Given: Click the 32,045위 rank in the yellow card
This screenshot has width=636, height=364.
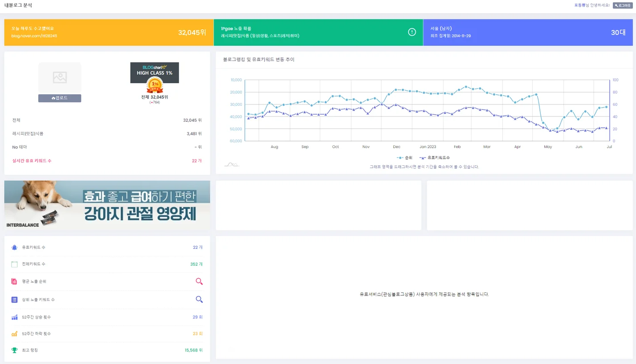Looking at the screenshot, I should tap(192, 32).
